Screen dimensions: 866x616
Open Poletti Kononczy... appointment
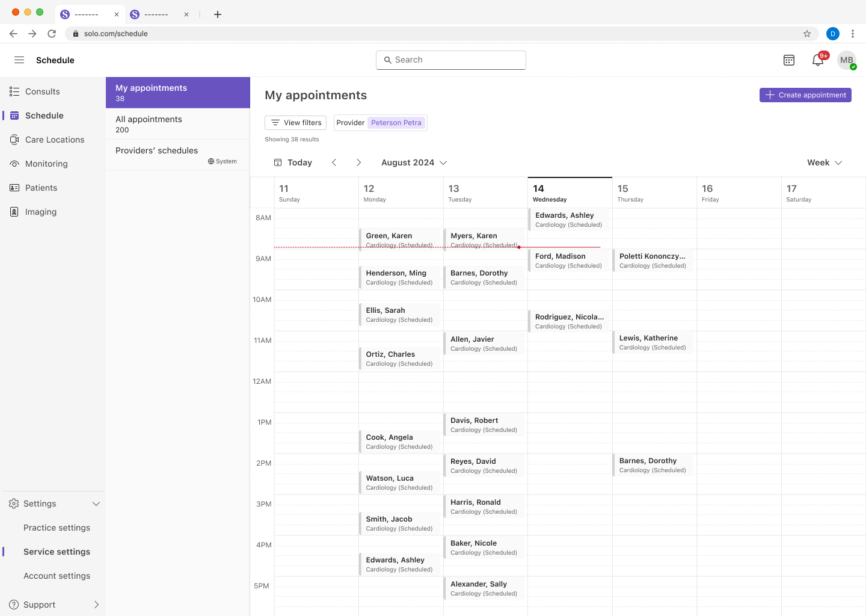653,259
